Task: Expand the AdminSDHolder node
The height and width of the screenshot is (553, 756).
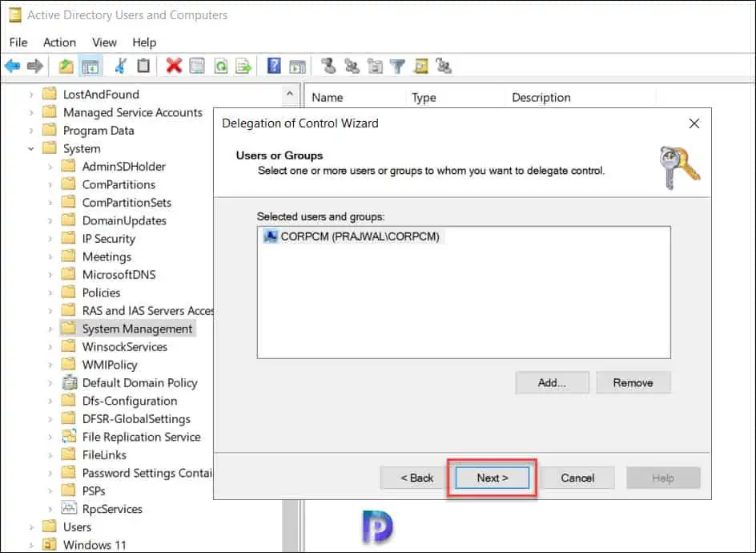Action: (50, 167)
